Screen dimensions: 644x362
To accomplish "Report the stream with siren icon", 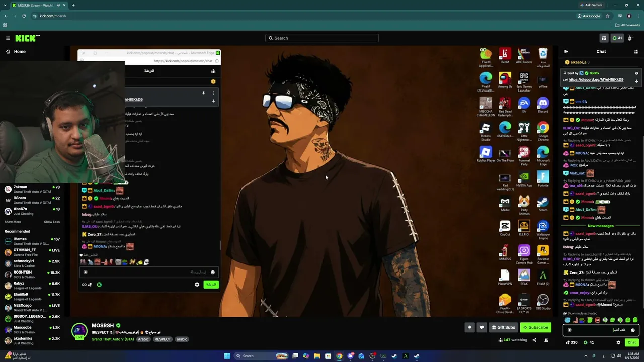I will [x=546, y=340].
